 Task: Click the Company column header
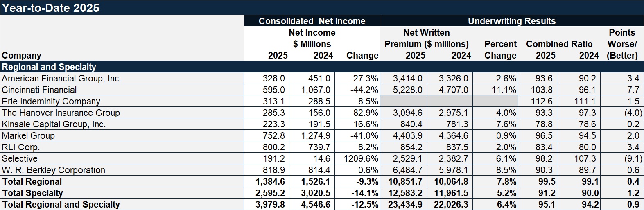(x=22, y=55)
